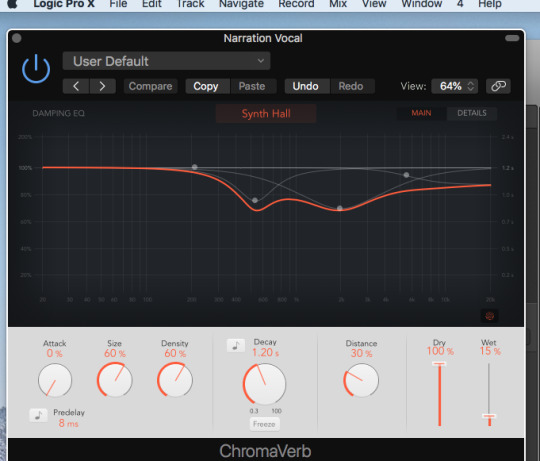The height and width of the screenshot is (461, 540).
Task: Click the Narration Vocal window title
Action: click(x=263, y=38)
